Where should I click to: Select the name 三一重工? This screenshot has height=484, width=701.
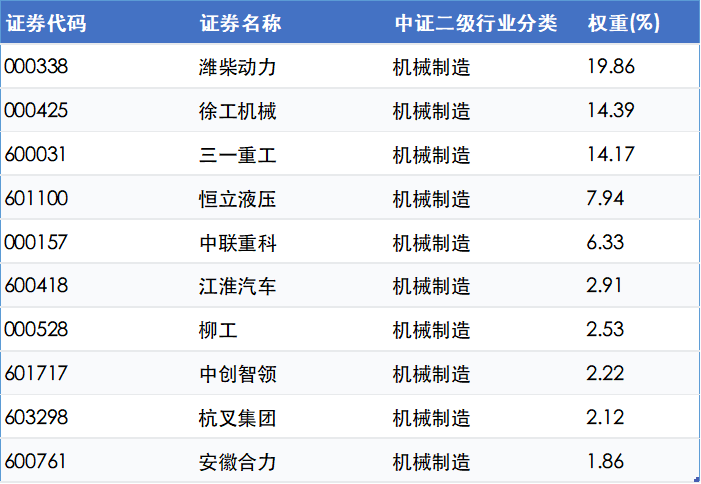point(238,156)
